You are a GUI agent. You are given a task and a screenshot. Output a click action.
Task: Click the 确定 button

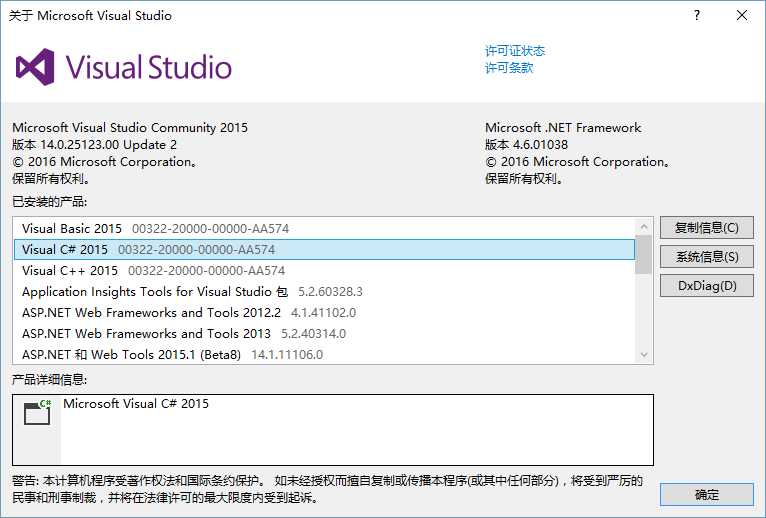click(706, 495)
